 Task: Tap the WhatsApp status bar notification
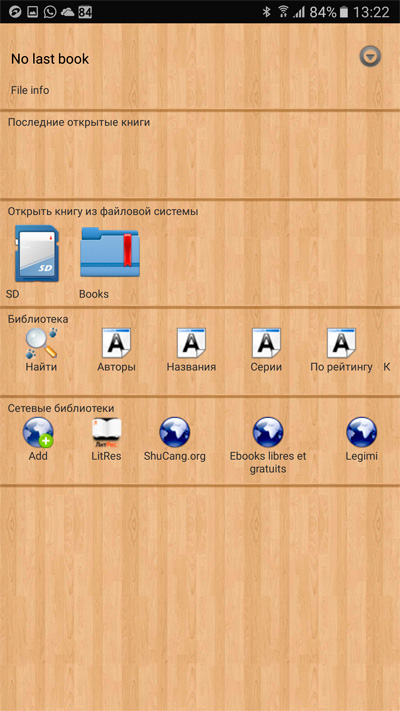click(50, 12)
